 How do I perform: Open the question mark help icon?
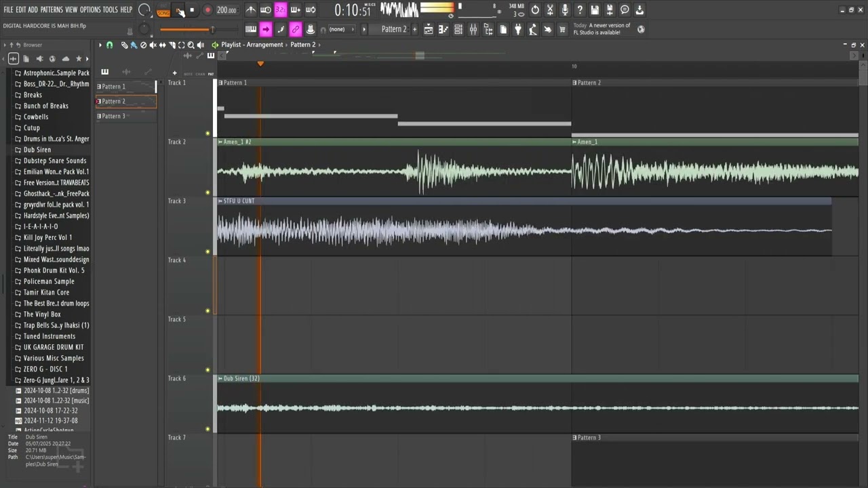click(580, 9)
